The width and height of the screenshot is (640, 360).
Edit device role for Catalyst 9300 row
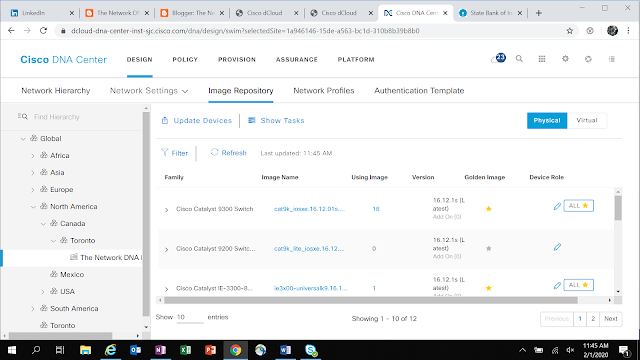pos(557,207)
